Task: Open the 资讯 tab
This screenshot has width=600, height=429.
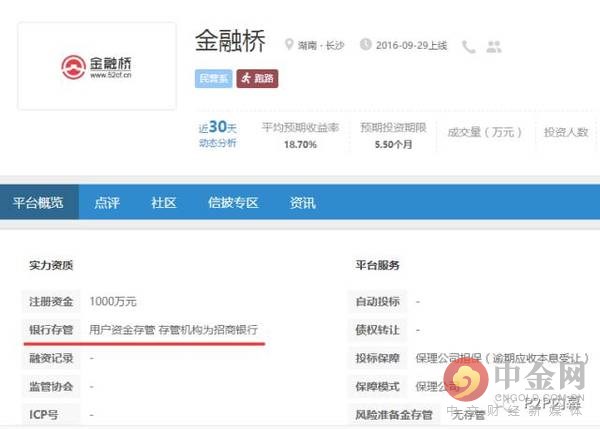Action: pyautogui.click(x=302, y=202)
